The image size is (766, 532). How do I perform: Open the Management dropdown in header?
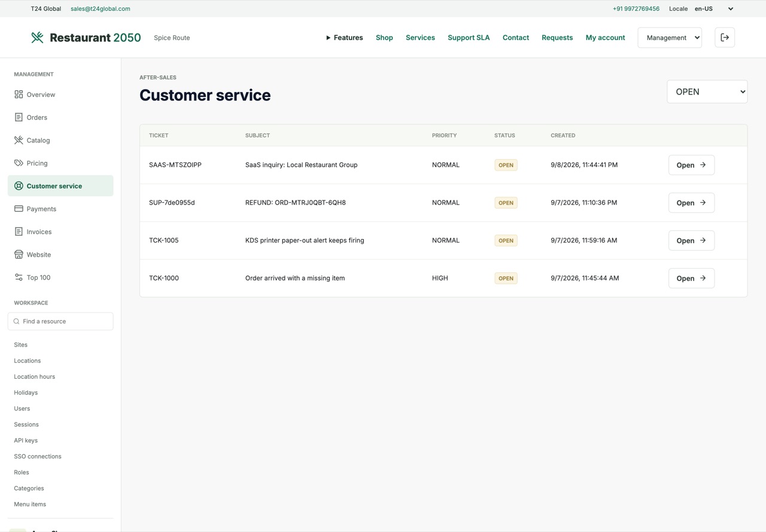click(x=670, y=38)
